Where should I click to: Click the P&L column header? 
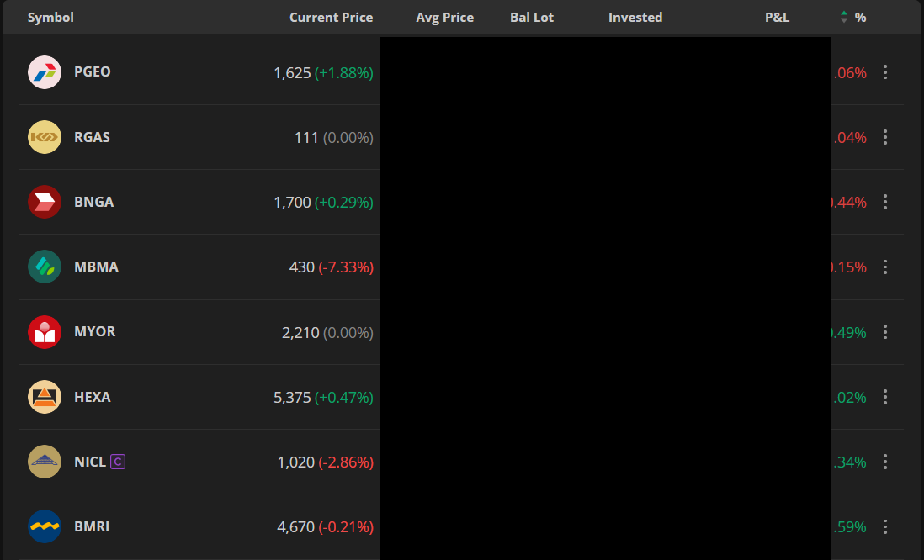(777, 17)
